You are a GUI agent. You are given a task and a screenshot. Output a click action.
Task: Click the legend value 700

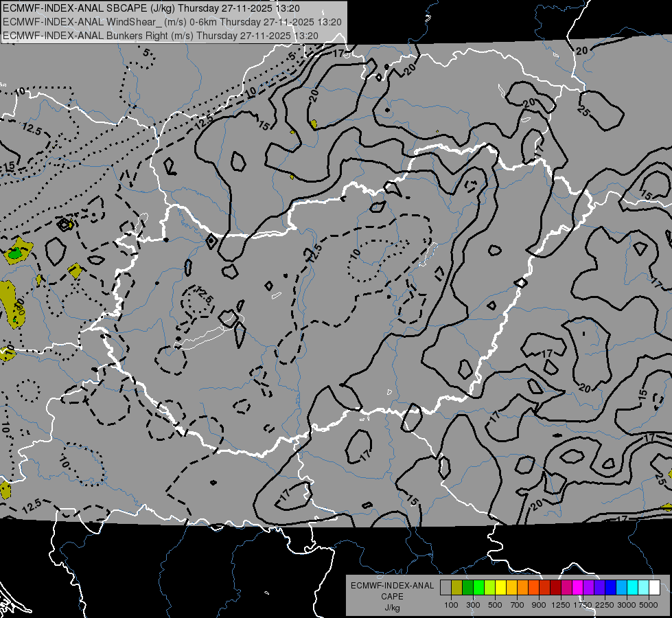pos(518,605)
